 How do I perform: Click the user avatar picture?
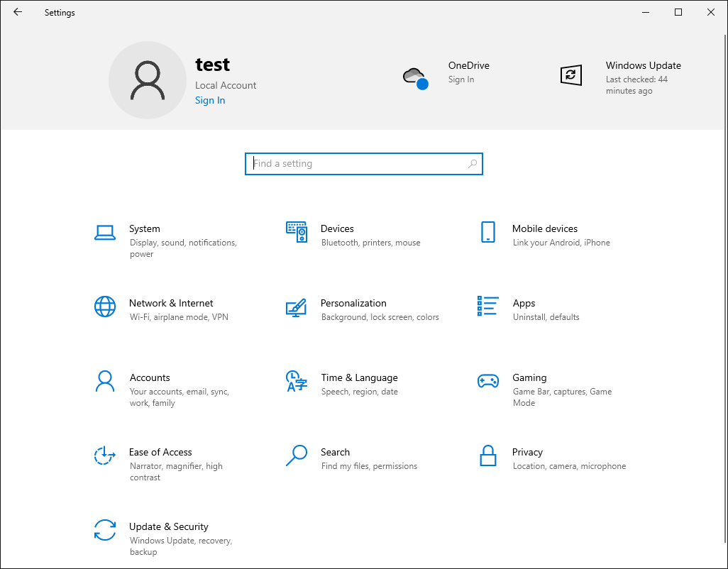click(148, 80)
